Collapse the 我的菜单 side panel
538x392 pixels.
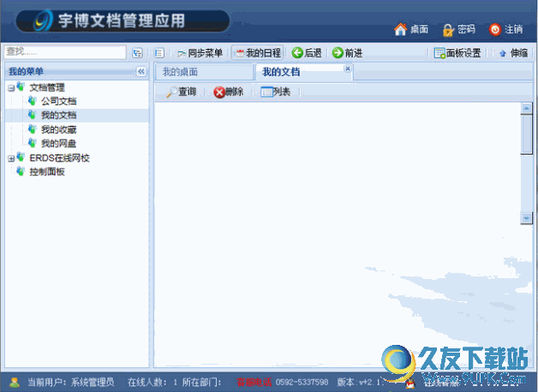click(x=141, y=71)
